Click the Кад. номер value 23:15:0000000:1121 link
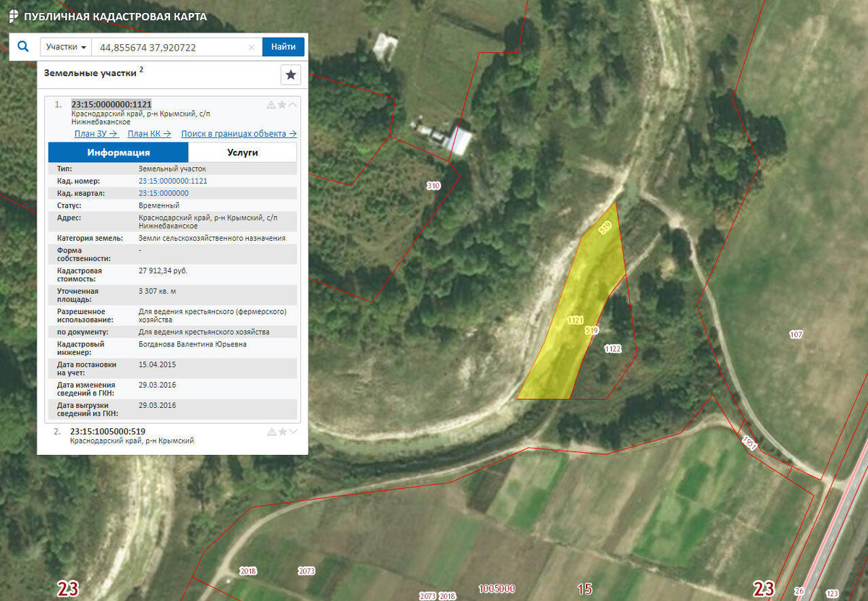 [x=173, y=181]
